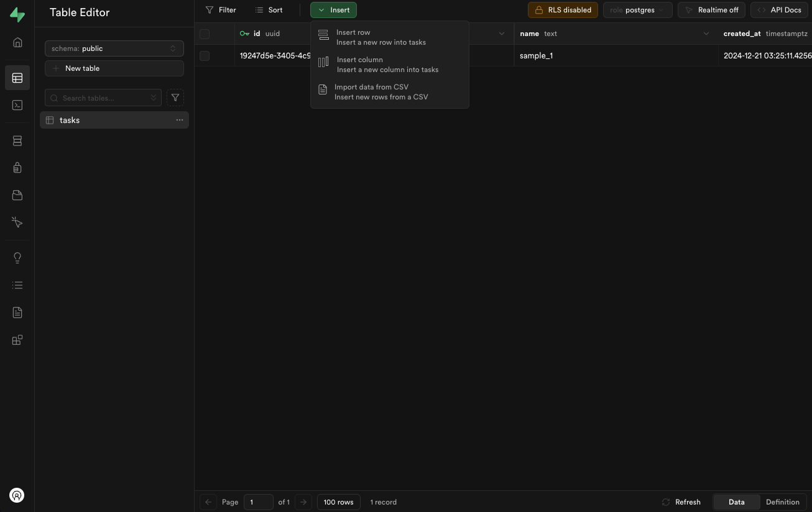Open the tasks table three-dot menu

[180, 120]
